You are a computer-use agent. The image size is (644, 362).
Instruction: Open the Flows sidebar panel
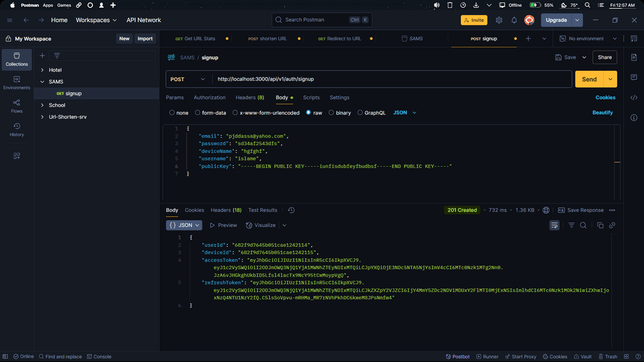(16, 106)
